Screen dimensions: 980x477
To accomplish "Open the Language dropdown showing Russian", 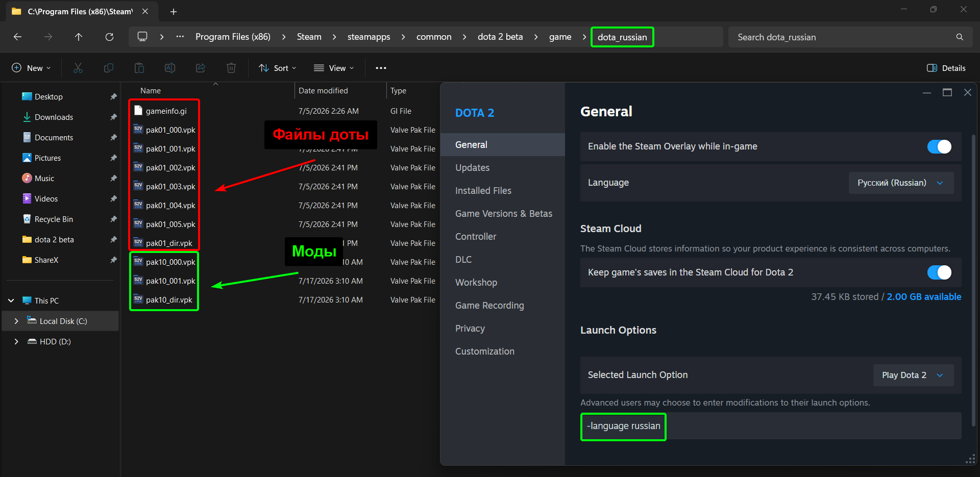I will coord(901,183).
